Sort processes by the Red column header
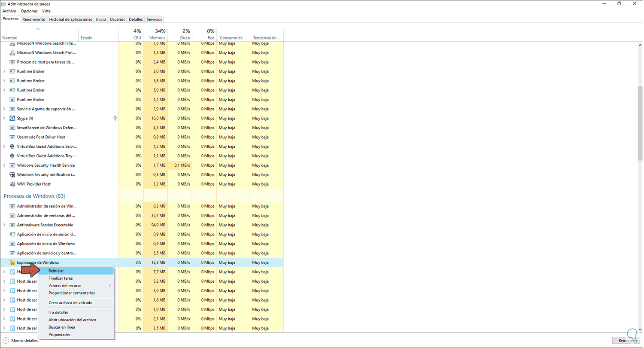Image resolution: width=644 pixels, height=348 pixels. (x=204, y=34)
